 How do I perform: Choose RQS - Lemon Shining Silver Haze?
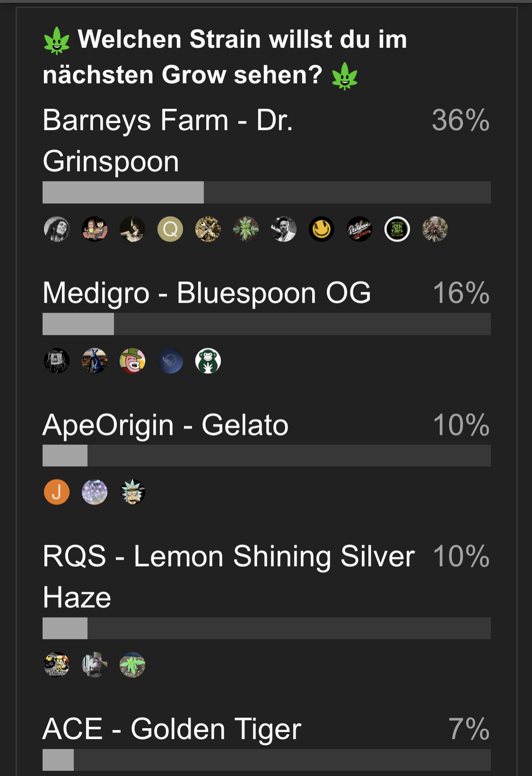[x=229, y=576]
